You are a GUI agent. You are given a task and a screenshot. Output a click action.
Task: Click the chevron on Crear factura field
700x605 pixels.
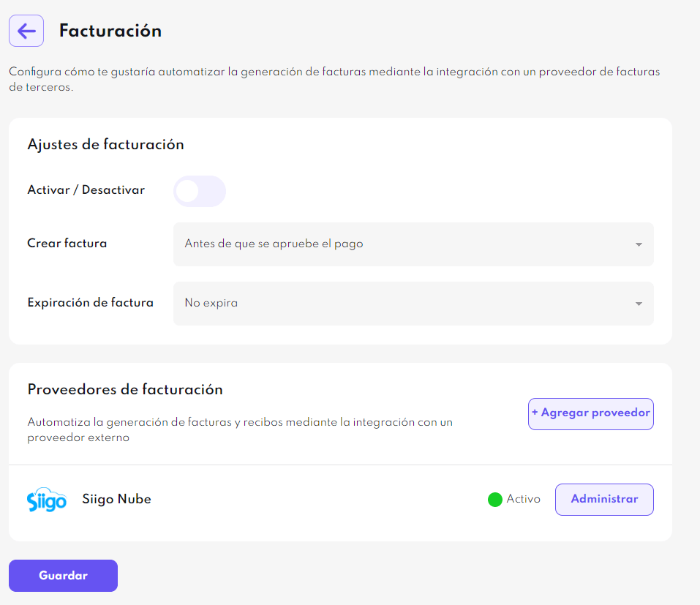pos(638,244)
